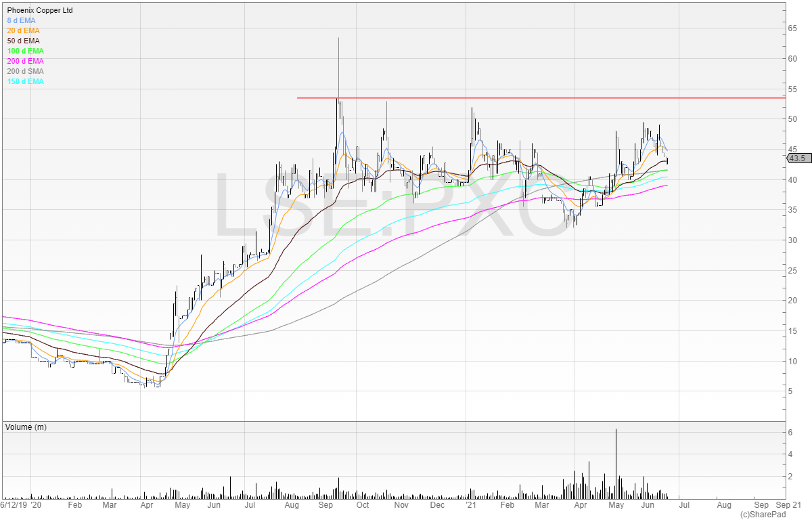The image size is (812, 520).
Task: Click the Jul label under the latest candles
Action: coord(685,505)
